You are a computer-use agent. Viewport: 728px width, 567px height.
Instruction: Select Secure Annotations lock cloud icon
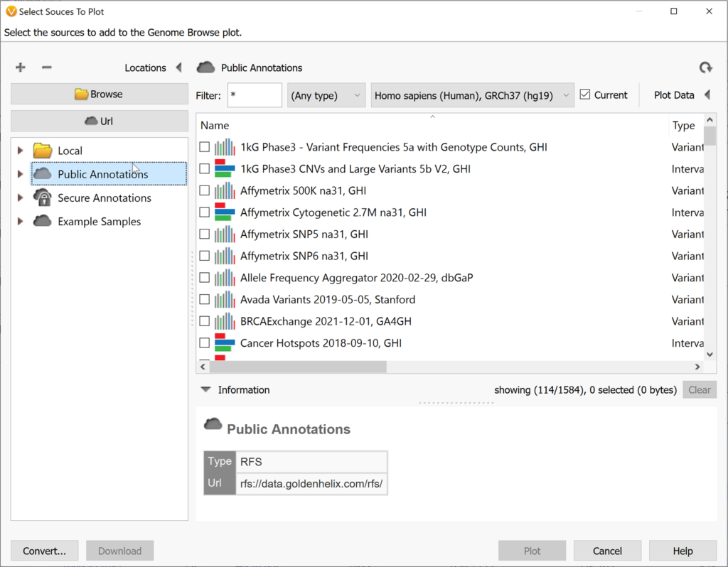[x=43, y=198]
